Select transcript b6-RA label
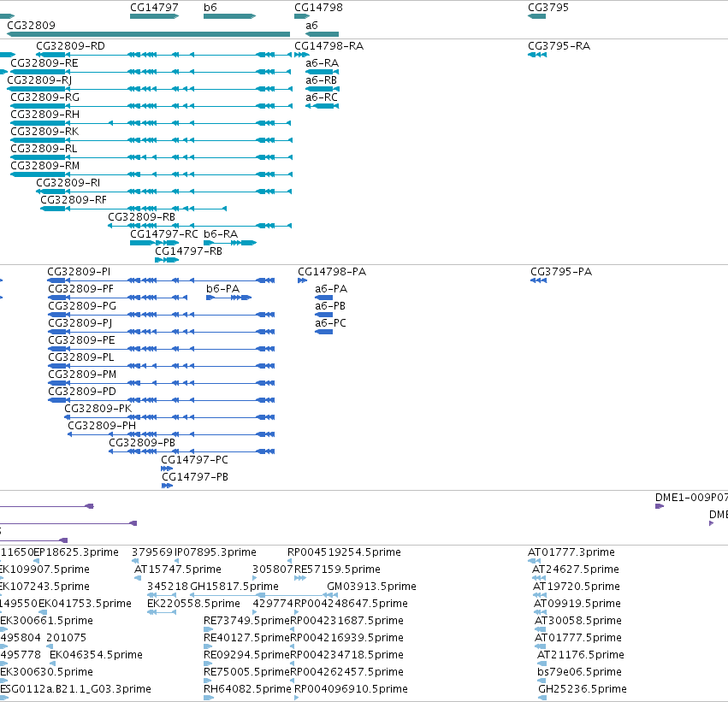 point(221,233)
